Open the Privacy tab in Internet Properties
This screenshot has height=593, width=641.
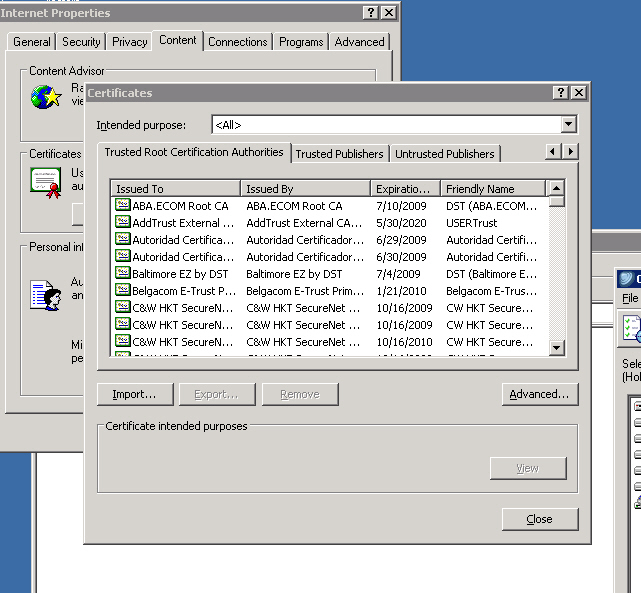coord(130,42)
